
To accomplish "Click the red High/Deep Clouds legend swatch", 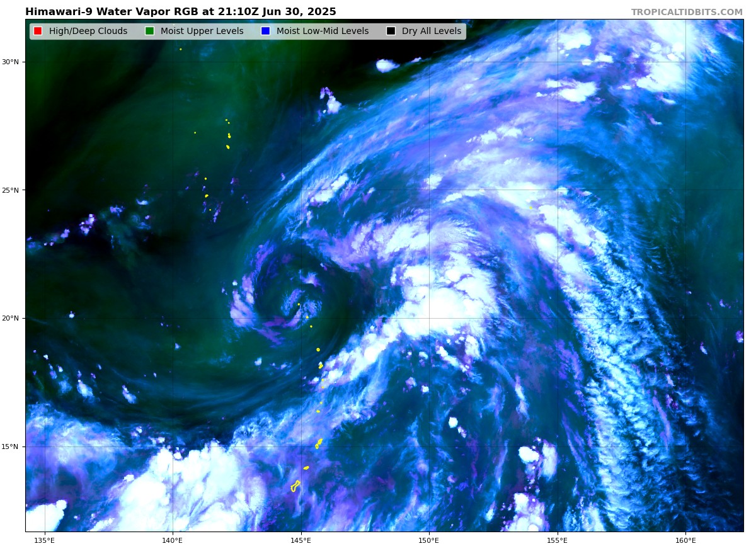I will pyautogui.click(x=38, y=31).
